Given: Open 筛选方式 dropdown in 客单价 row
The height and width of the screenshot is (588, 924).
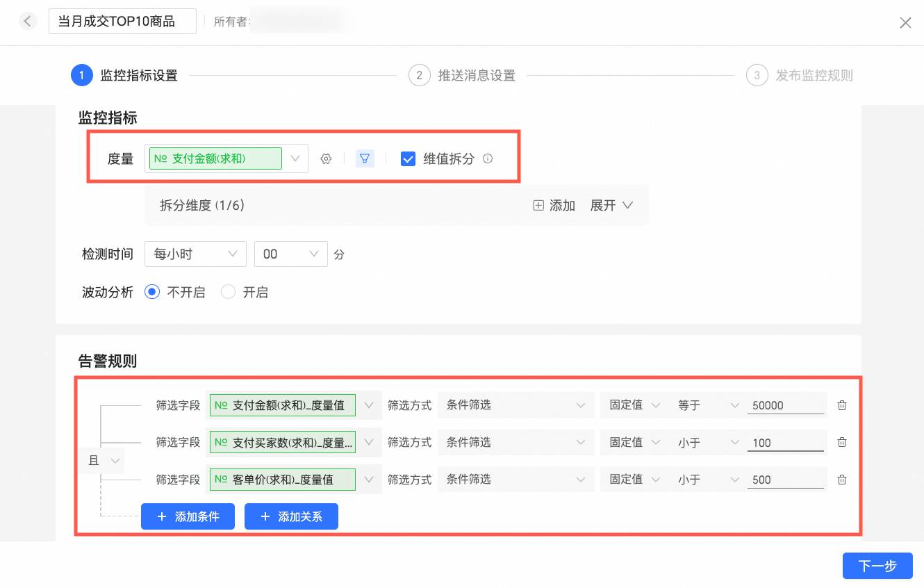Looking at the screenshot, I should (x=516, y=480).
